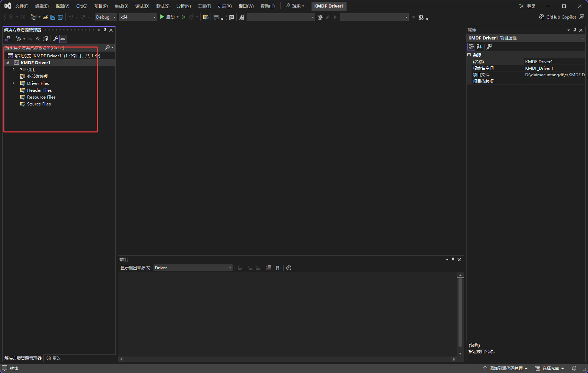Screen dimensions: 588x373
Task: Pin the Solution Explorer panel
Action: coord(105,30)
